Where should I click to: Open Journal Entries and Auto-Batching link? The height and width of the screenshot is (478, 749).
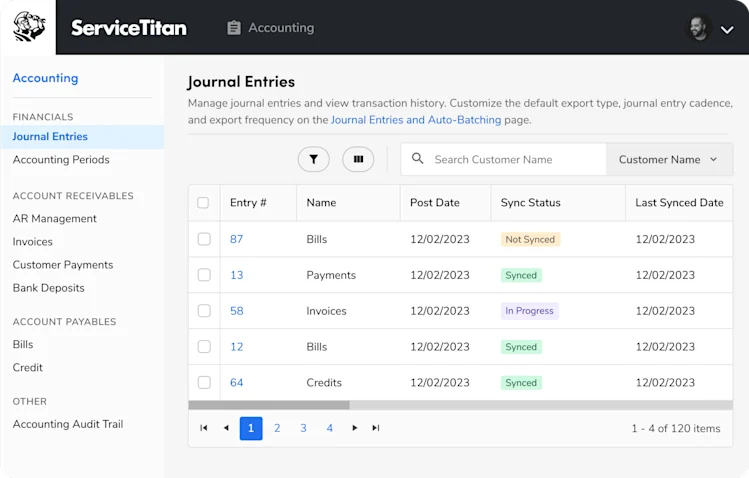(x=416, y=120)
